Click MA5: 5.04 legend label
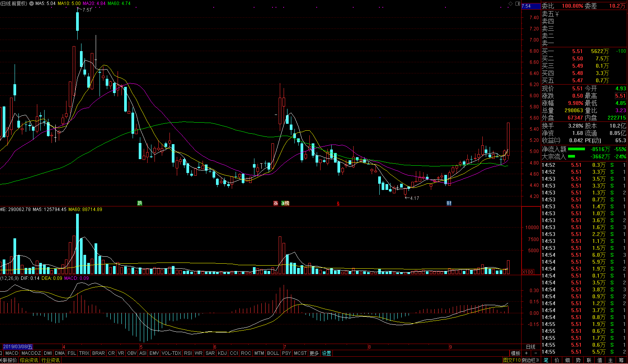 (45, 3)
